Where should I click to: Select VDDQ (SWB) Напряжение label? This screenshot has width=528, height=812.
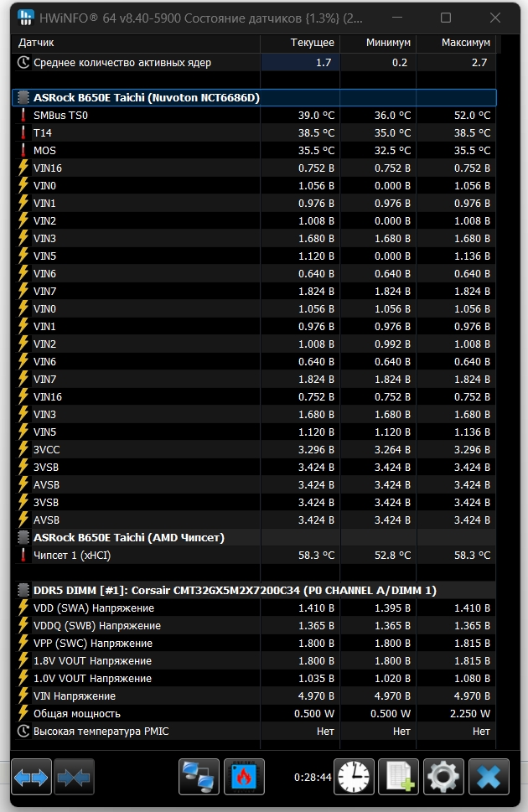[x=97, y=626]
